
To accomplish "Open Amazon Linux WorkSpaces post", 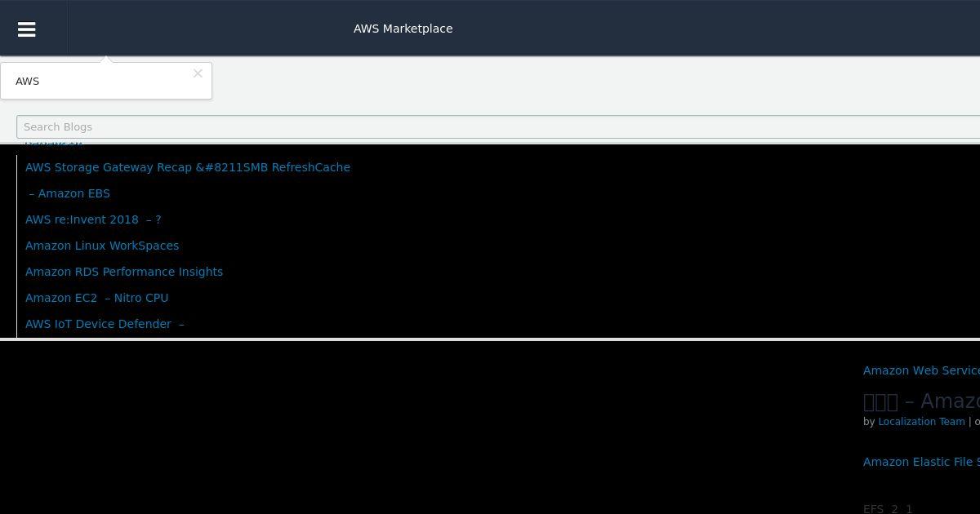I will click(102, 246).
